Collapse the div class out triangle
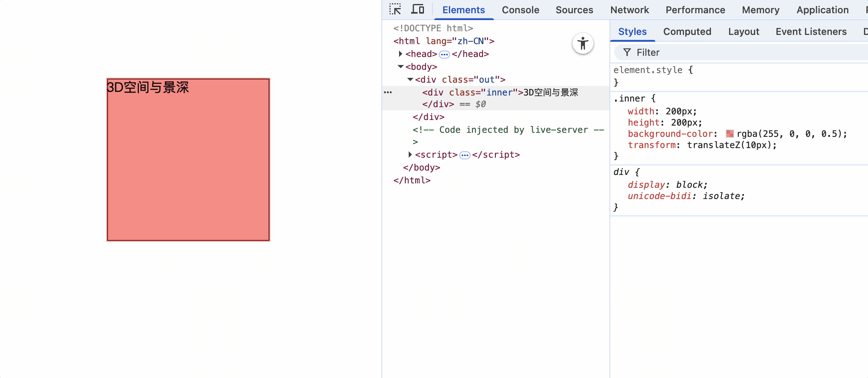Viewport: 868px width, 378px height. 410,79
